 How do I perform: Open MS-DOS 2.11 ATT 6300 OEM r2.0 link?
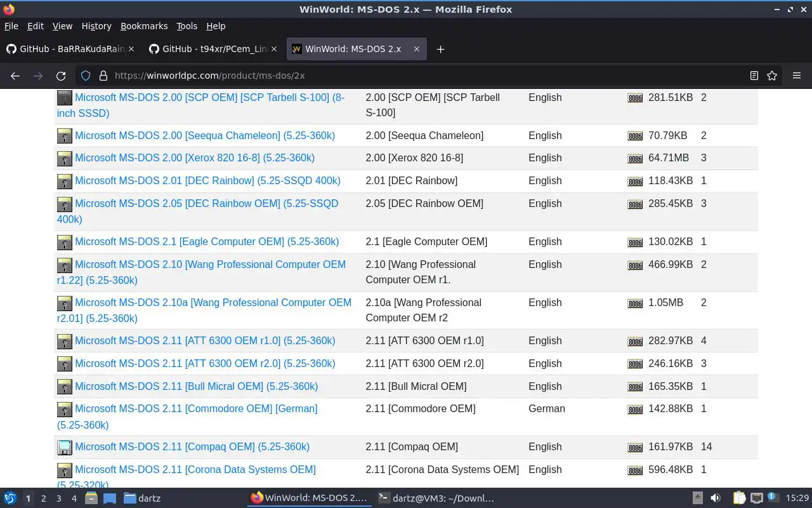click(x=205, y=364)
